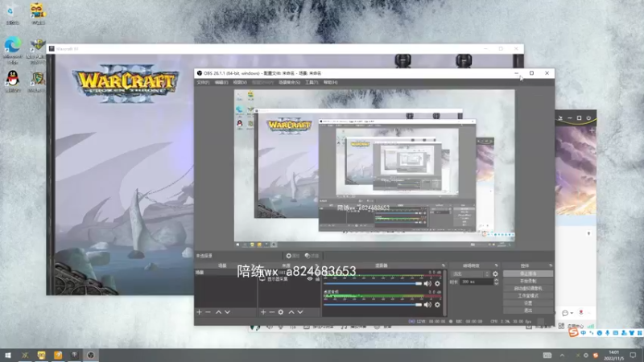Open settings gear of the desktop audio channel
This screenshot has height=362, width=644.
pos(437,305)
